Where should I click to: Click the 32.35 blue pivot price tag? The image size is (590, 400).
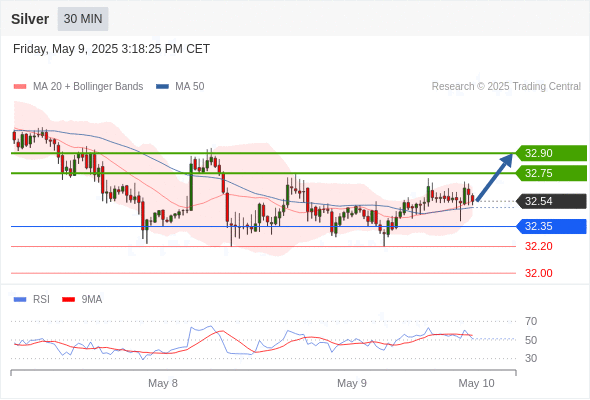tap(551, 227)
